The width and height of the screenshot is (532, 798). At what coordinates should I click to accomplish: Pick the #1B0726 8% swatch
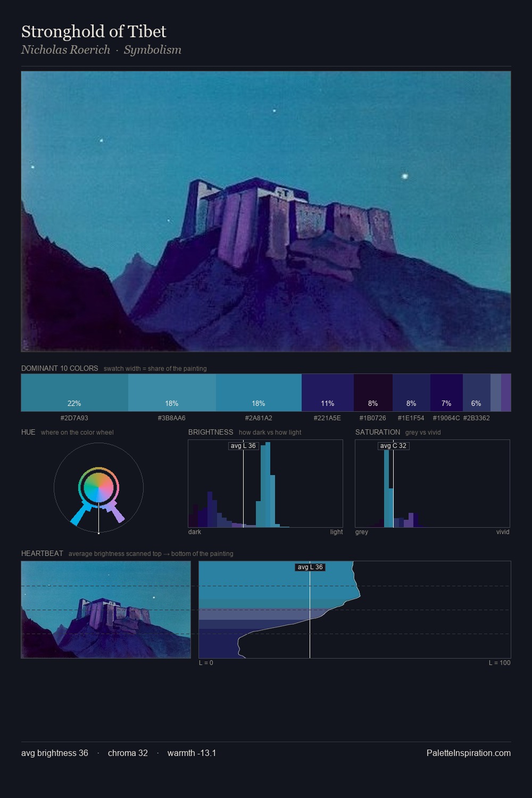[x=373, y=393]
